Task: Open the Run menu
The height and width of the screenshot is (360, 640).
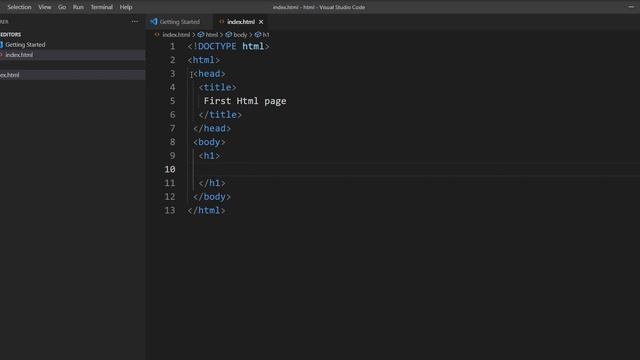Action: (x=78, y=7)
